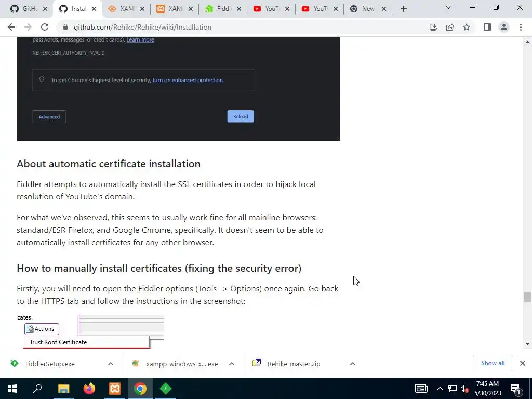Click the Advanced button in screenshot
This screenshot has height=399, width=532.
[49, 117]
